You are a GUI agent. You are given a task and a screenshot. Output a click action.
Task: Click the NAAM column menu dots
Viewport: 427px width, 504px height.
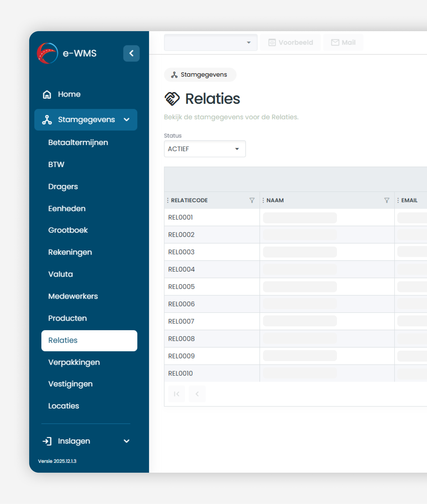(x=263, y=200)
